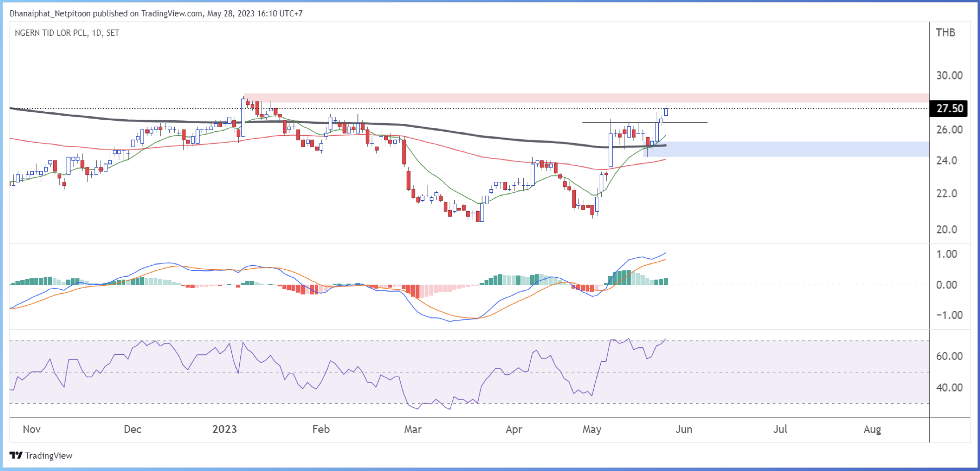
Task: Select the current price label 27.50
Action: pos(949,108)
